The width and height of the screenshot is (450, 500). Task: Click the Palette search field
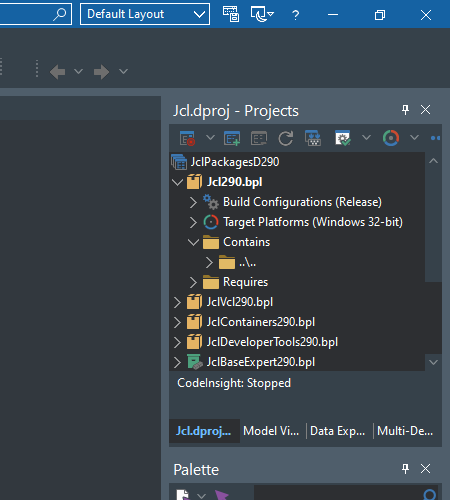point(346,493)
